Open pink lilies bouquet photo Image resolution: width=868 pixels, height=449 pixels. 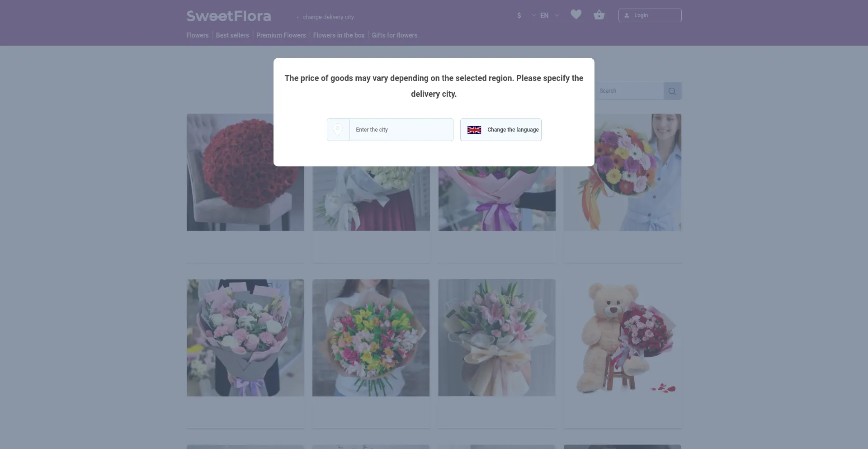(x=497, y=338)
